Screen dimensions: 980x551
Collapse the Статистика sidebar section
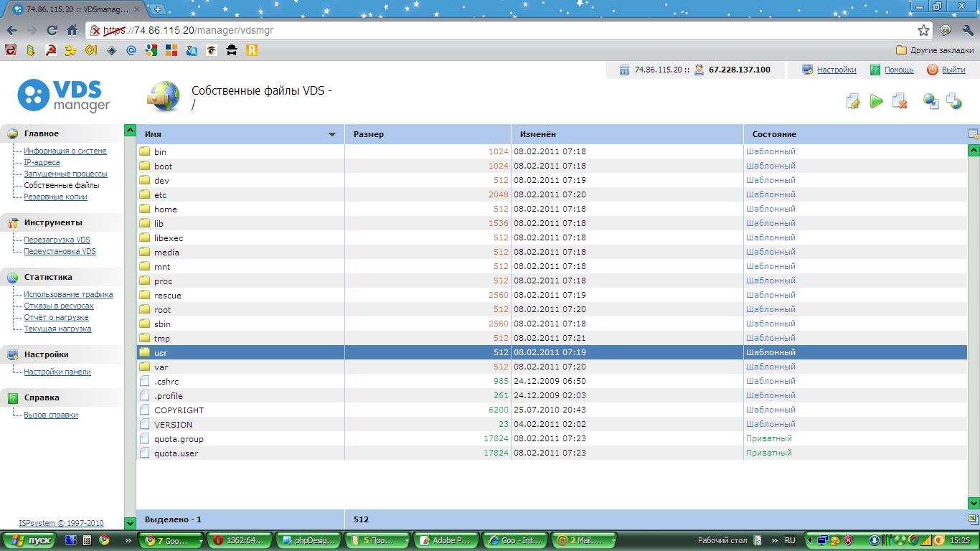coord(47,277)
